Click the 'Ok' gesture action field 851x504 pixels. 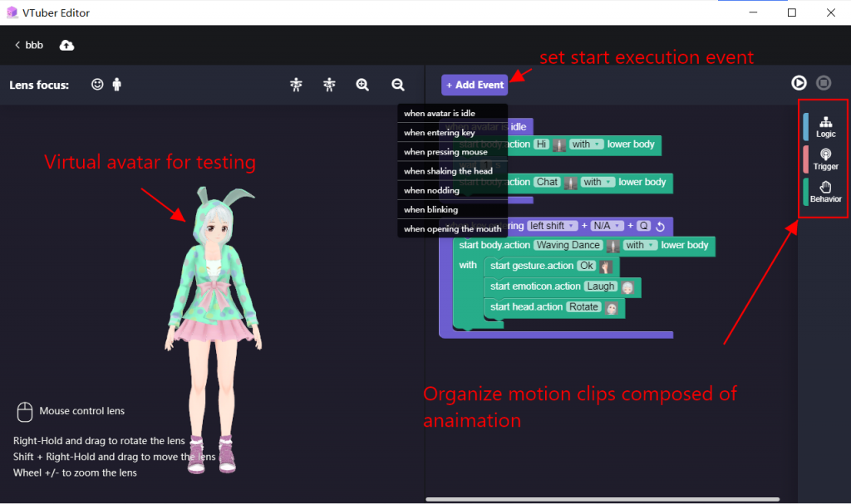pyautogui.click(x=587, y=266)
